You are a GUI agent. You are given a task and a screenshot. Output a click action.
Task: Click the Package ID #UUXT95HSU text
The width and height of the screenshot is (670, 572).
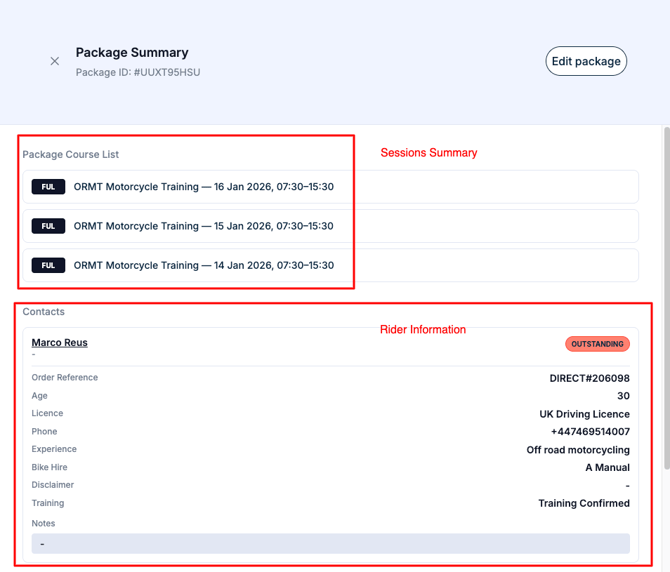[x=138, y=72]
